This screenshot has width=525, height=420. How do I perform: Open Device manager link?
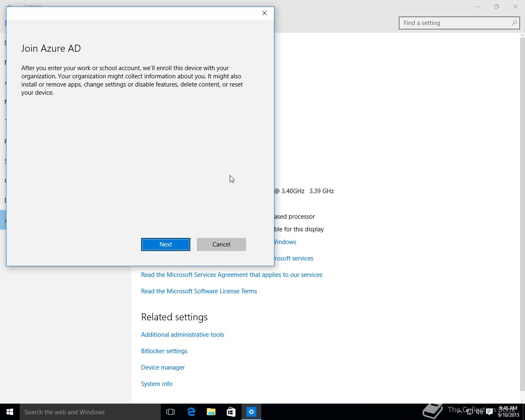pyautogui.click(x=163, y=367)
